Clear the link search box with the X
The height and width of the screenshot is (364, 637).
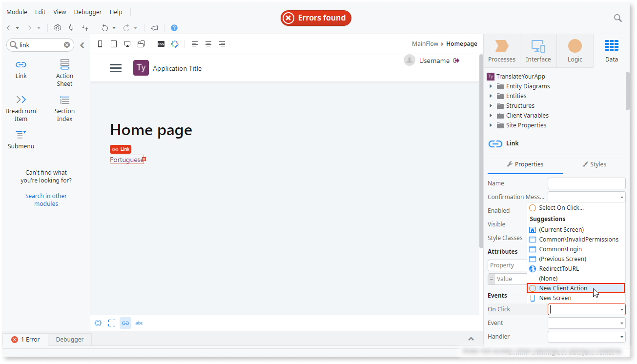coord(67,44)
